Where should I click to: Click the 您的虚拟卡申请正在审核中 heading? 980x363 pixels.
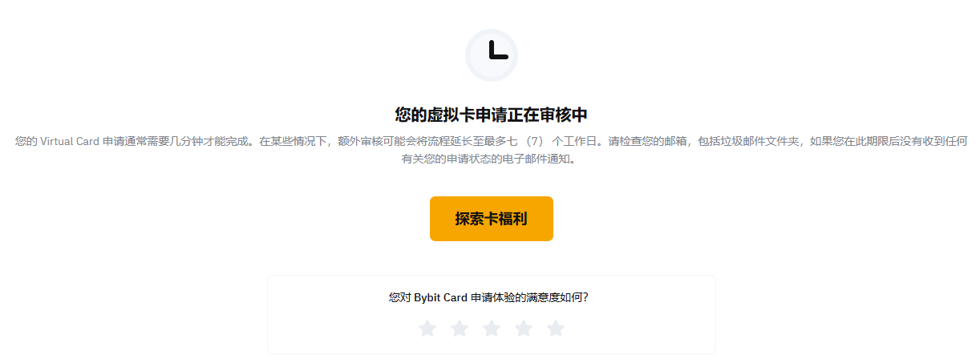click(x=492, y=115)
